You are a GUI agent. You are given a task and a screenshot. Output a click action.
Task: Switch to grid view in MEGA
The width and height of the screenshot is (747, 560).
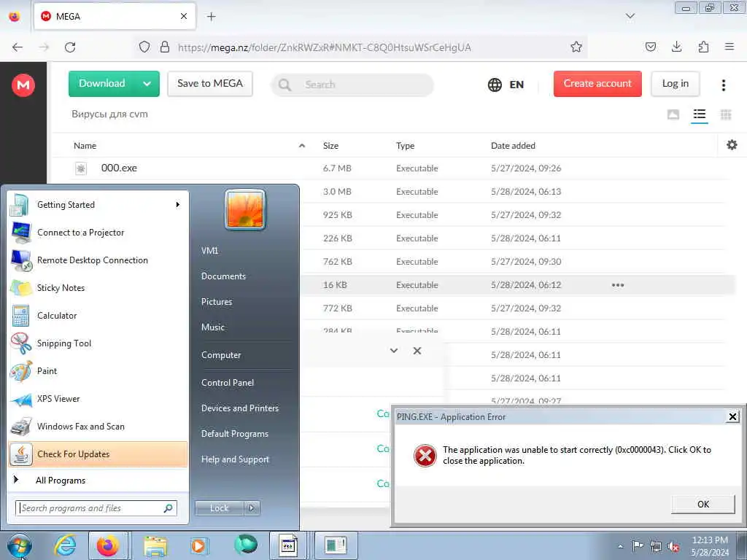(x=726, y=114)
